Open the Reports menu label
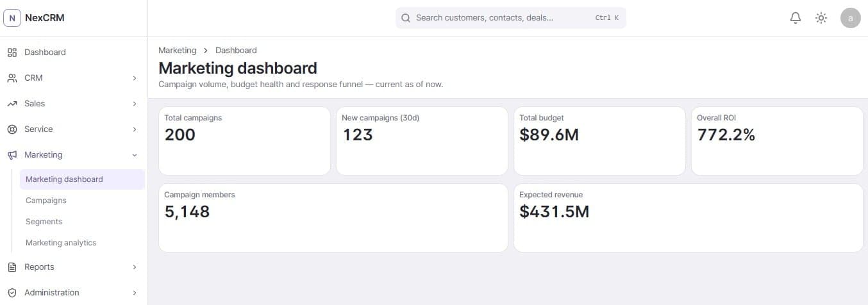This screenshot has width=868, height=305. point(39,267)
